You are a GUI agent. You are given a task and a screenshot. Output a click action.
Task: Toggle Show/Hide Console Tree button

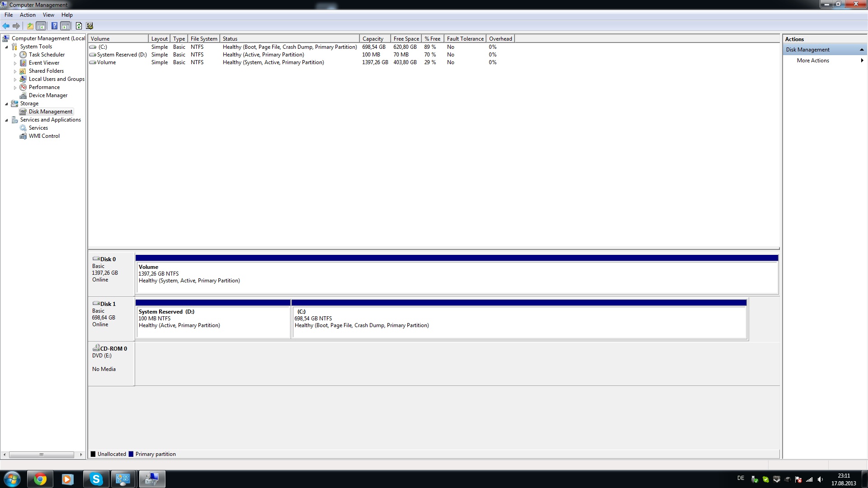click(x=41, y=26)
